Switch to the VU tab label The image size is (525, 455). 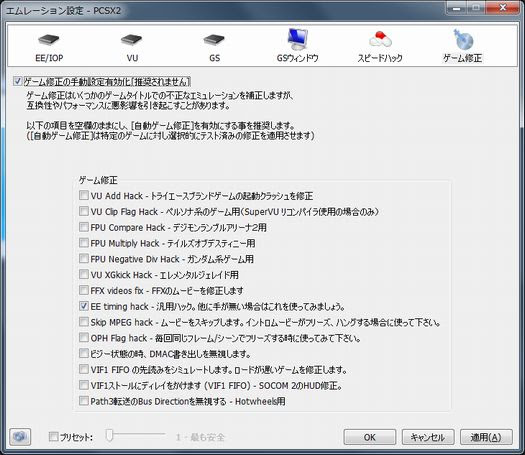click(132, 58)
